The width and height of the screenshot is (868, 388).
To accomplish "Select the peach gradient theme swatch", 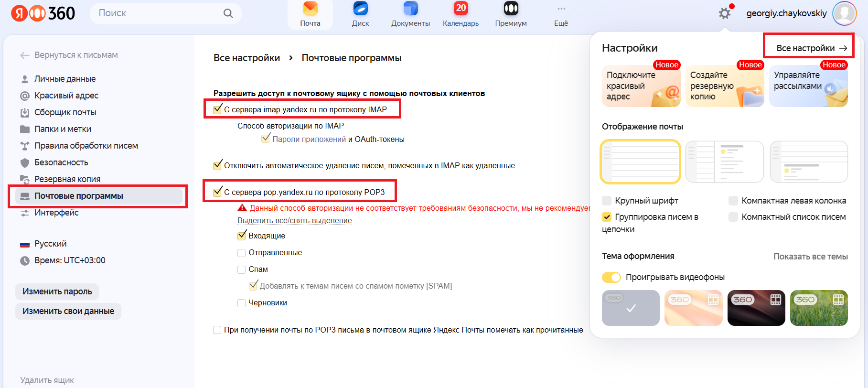I will point(694,308).
